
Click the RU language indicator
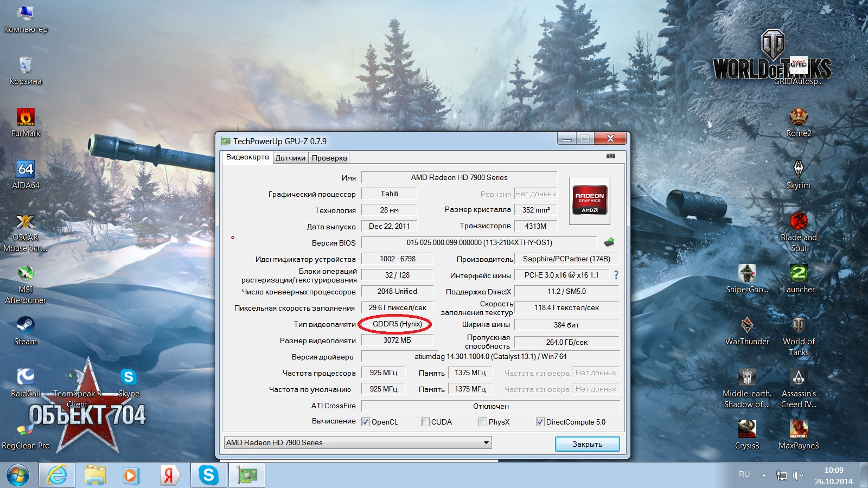(744, 474)
